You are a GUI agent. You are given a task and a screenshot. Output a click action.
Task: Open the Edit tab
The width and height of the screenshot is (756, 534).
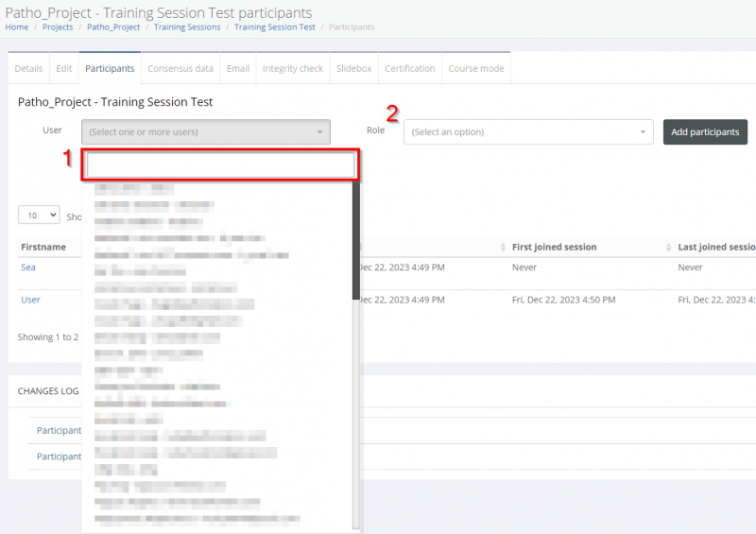tap(64, 69)
